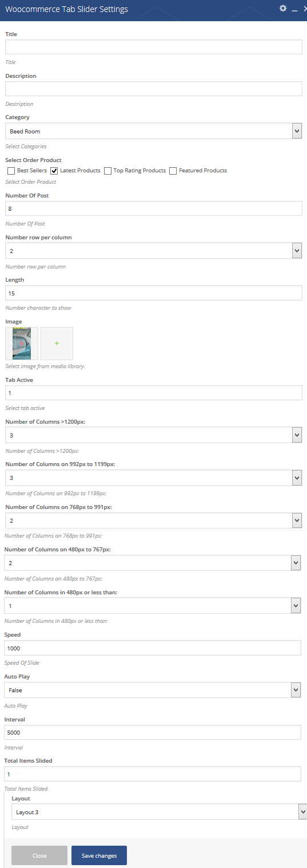The image size is (307, 868).
Task: Click into the Description text field
Action: pyautogui.click(x=154, y=89)
